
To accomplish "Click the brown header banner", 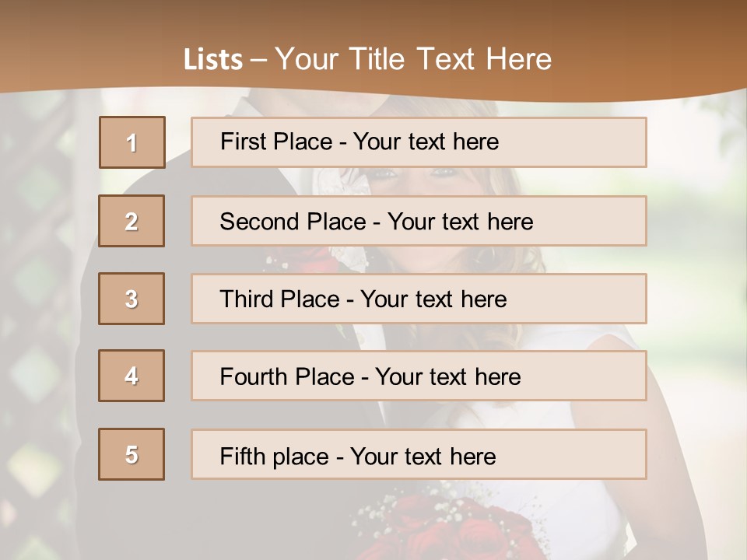I will pos(373,47).
